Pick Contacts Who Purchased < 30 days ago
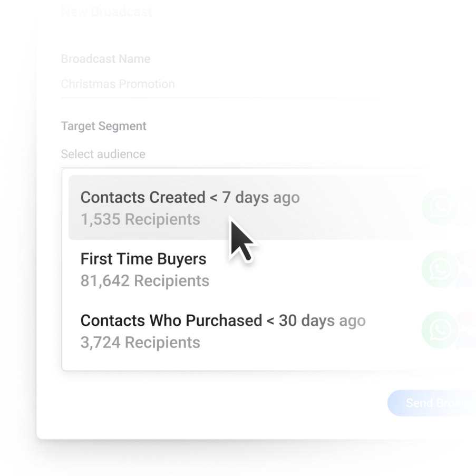 coord(273,331)
